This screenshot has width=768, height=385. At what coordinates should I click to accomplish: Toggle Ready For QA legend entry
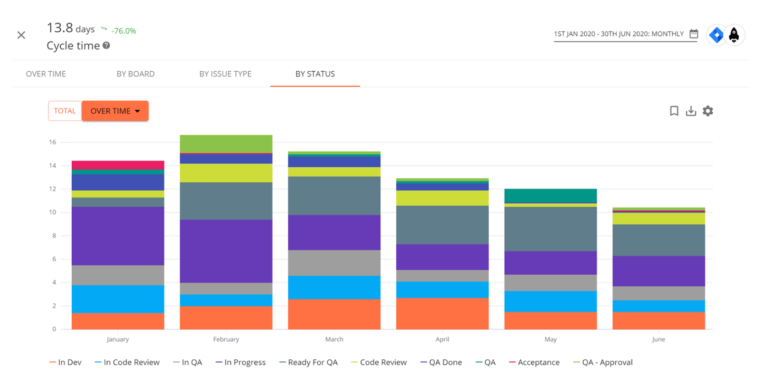tap(309, 362)
